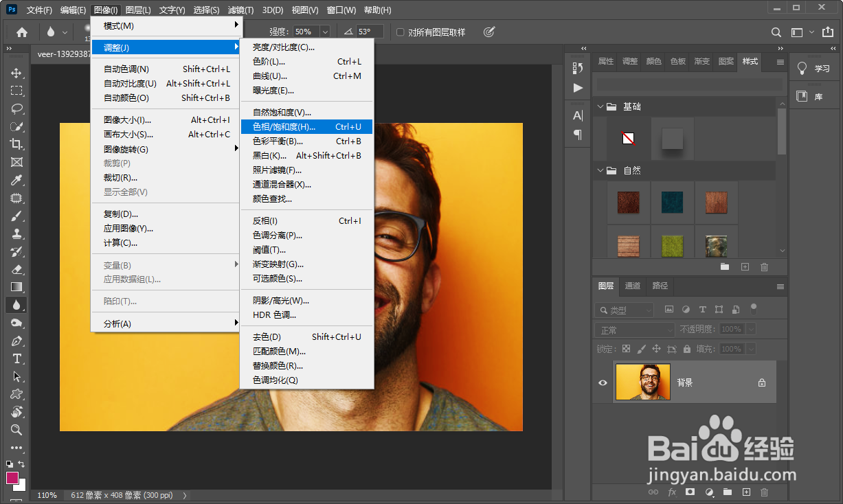
Task: Select the Move tool
Action: (16, 73)
